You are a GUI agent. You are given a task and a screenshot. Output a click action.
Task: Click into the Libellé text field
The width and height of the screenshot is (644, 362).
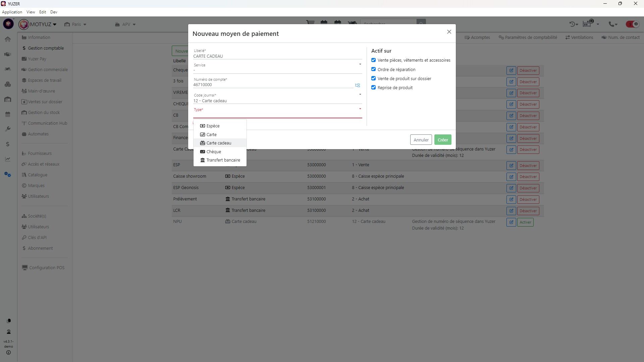pos(277,56)
